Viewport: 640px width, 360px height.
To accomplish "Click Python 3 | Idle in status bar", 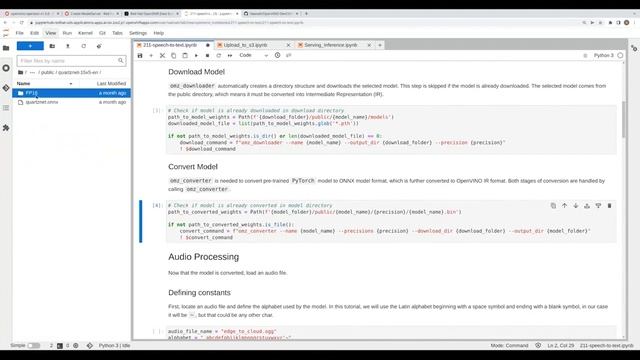I will pos(114,346).
